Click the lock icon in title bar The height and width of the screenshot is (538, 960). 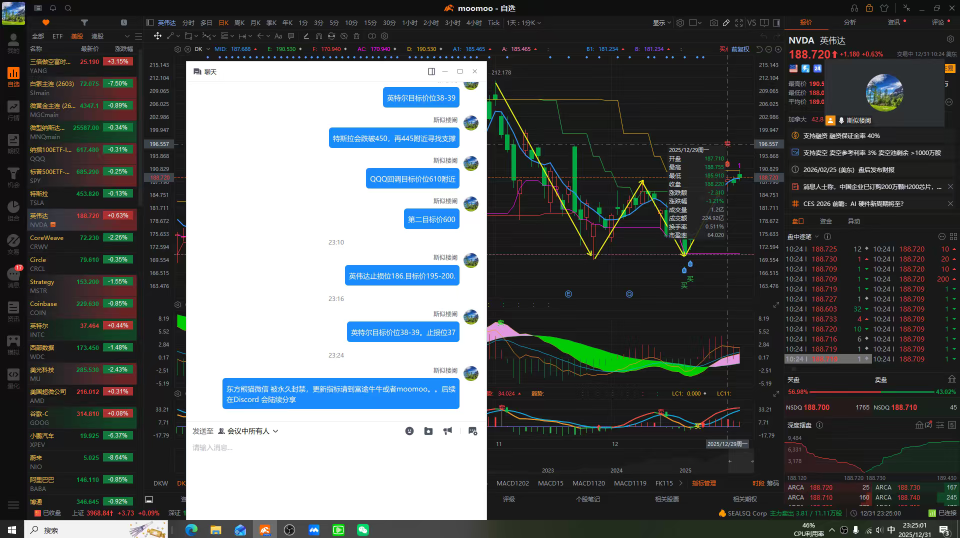(x=869, y=8)
